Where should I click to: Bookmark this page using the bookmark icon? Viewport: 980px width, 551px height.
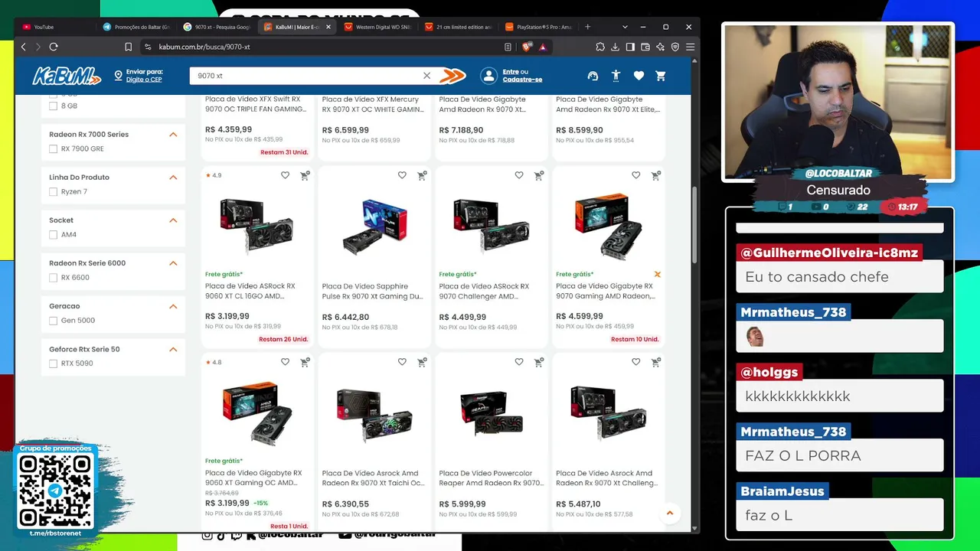click(x=129, y=47)
